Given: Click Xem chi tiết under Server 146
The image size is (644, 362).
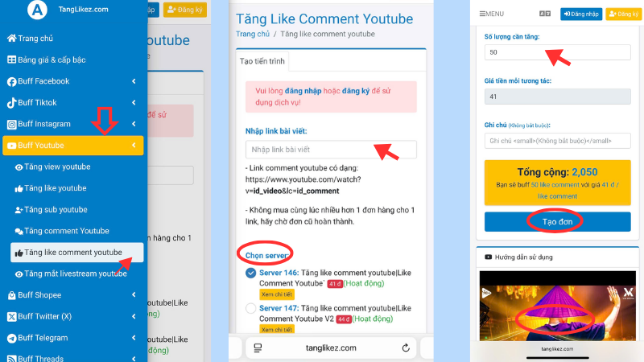Looking at the screenshot, I should pyautogui.click(x=277, y=294).
